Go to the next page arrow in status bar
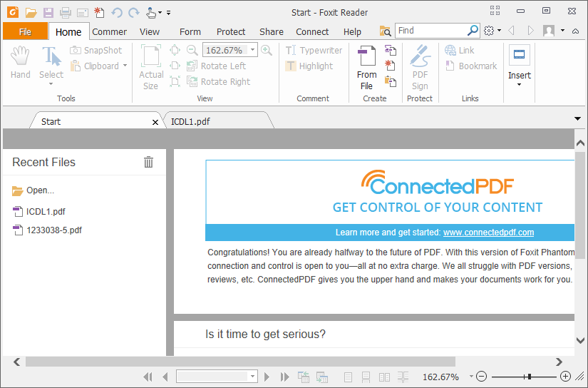The image size is (588, 388). pyautogui.click(x=267, y=377)
